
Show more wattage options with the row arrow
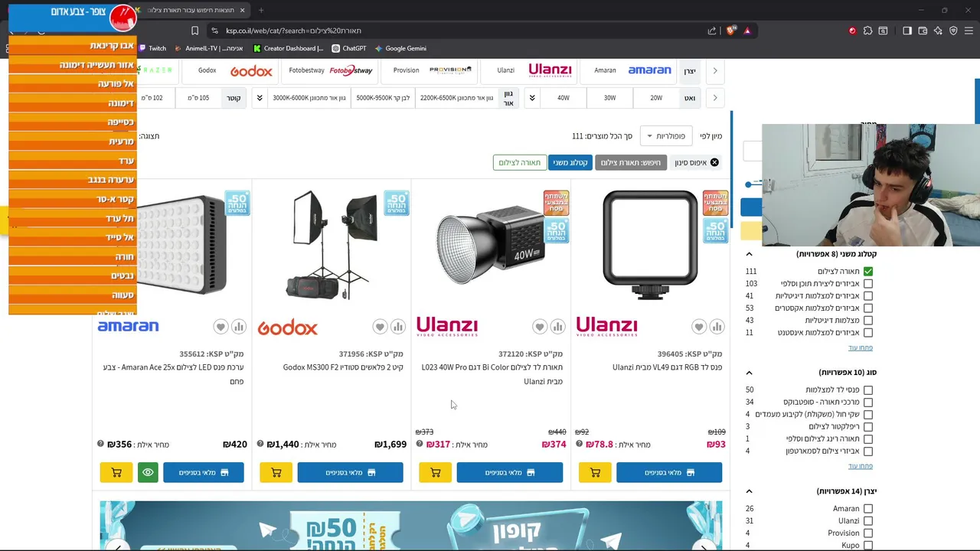[x=715, y=98]
